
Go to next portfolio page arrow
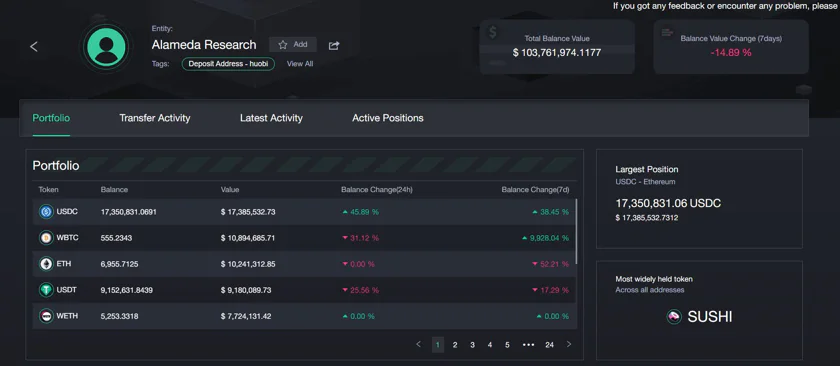click(569, 344)
